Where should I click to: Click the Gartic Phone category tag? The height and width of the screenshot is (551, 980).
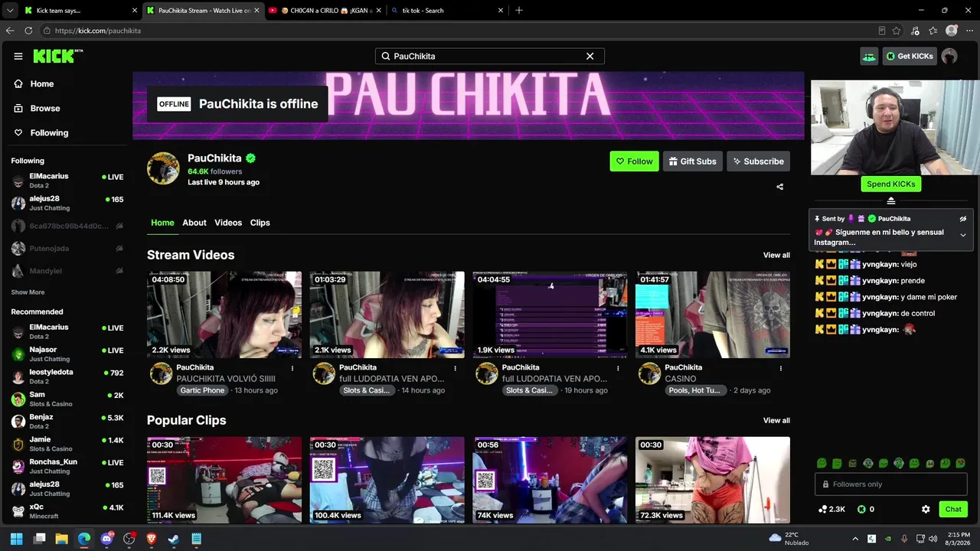pyautogui.click(x=203, y=390)
